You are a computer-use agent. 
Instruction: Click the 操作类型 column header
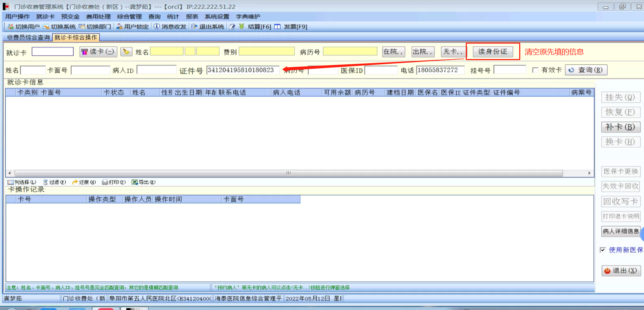pos(105,199)
